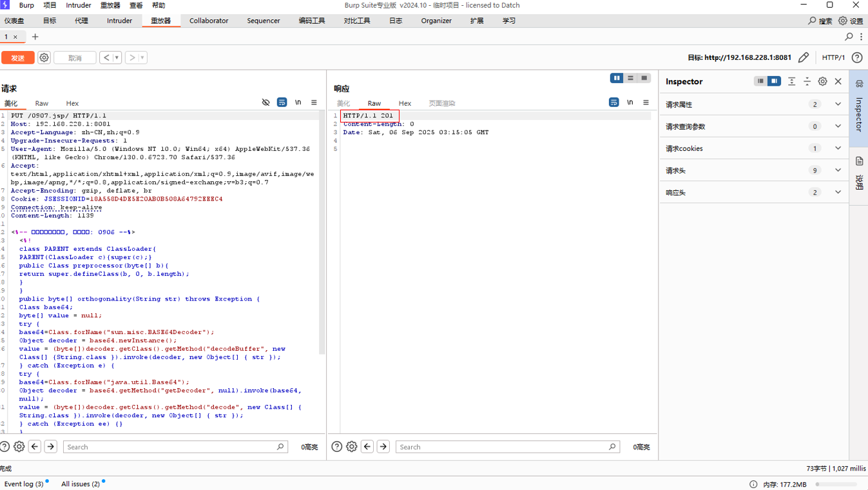Set Inspector list view layout
This screenshot has width=868, height=490.
(760, 81)
